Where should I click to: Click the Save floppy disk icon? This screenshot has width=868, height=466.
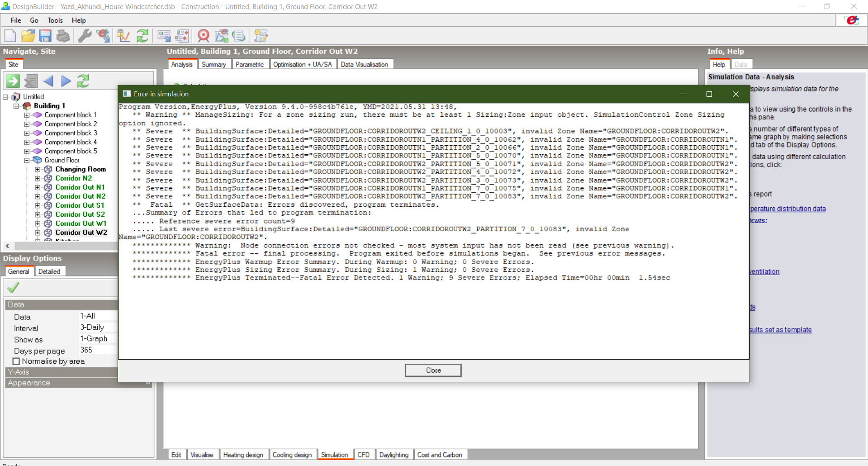click(x=45, y=36)
